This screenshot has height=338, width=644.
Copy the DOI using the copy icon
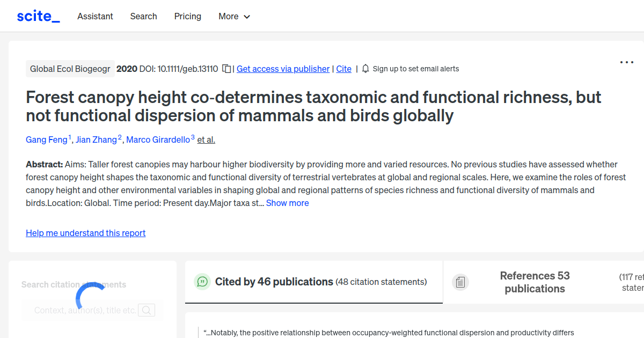226,69
